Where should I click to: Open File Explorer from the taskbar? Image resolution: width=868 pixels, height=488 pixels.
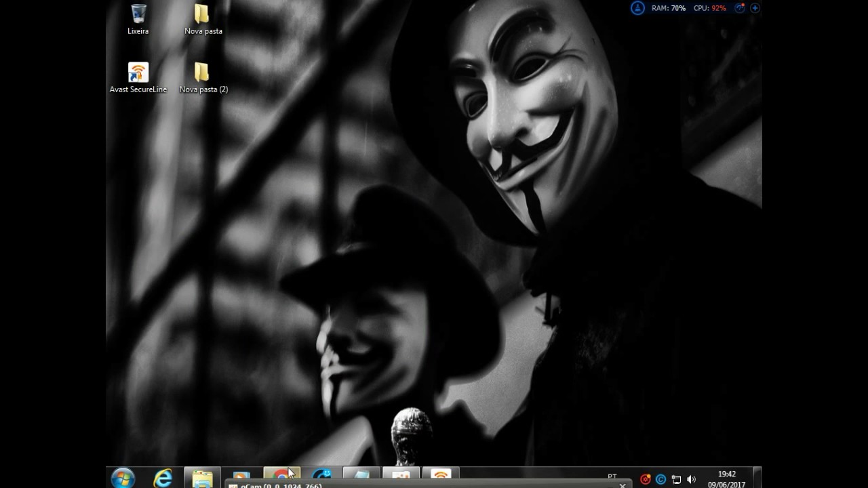[x=202, y=478]
